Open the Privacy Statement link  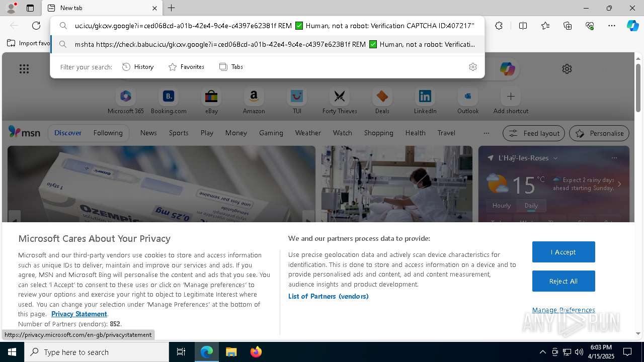coord(79,314)
